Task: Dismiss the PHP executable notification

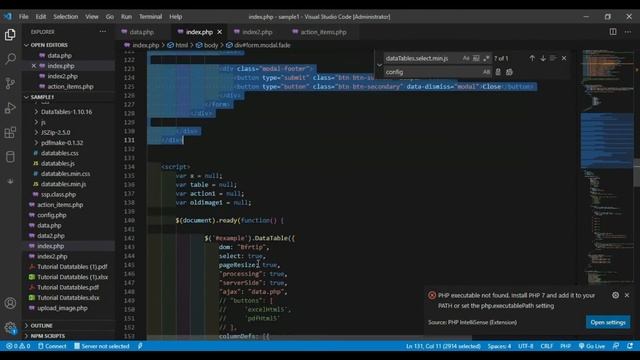Action: coord(627,295)
